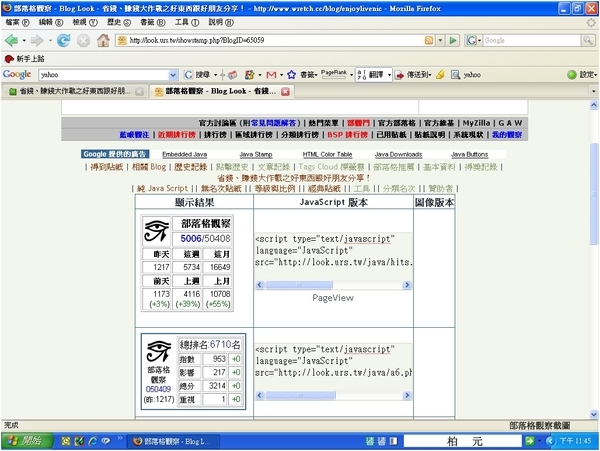Click the 官方討論區 link
The width and height of the screenshot is (600, 451).
coord(218,123)
